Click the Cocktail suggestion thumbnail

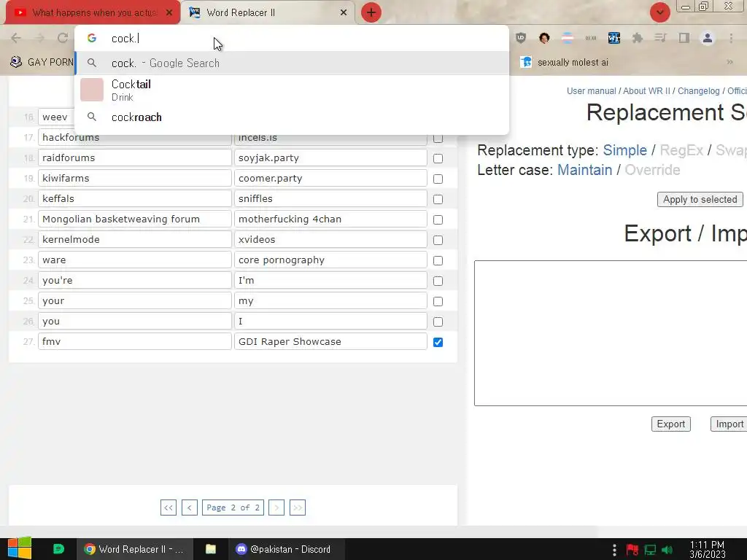92,90
